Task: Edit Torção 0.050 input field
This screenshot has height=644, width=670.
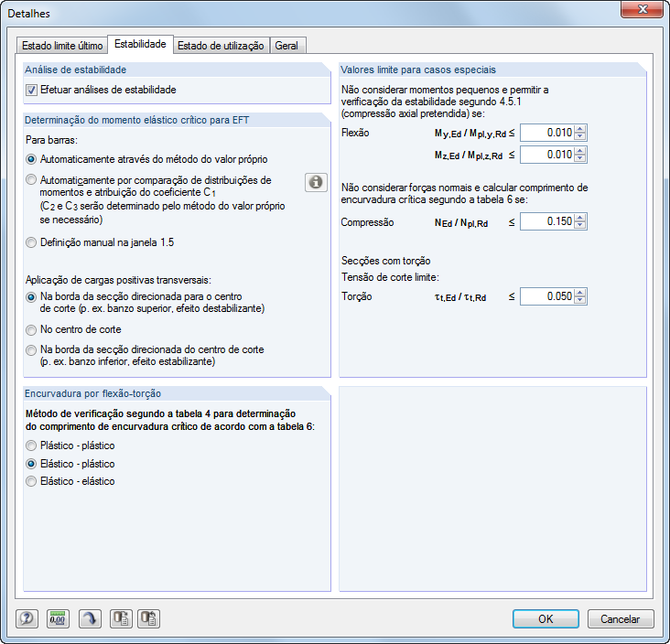Action: [x=547, y=296]
